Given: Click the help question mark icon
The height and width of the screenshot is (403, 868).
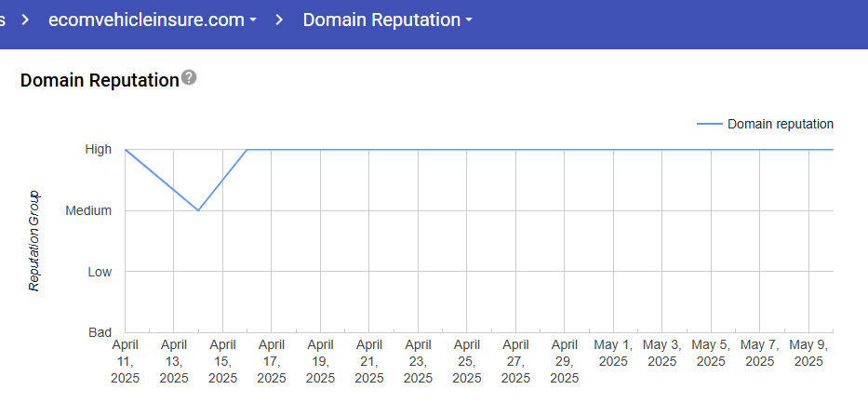Looking at the screenshot, I should [x=189, y=78].
